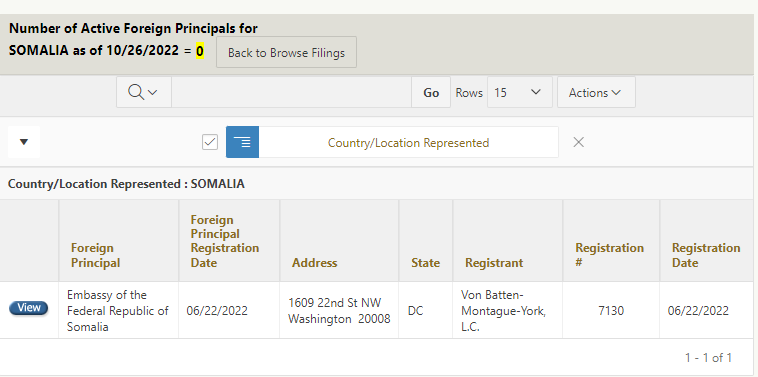Remove the Country/Location Represented break
Screen dimensions: 758x377
click(578, 142)
